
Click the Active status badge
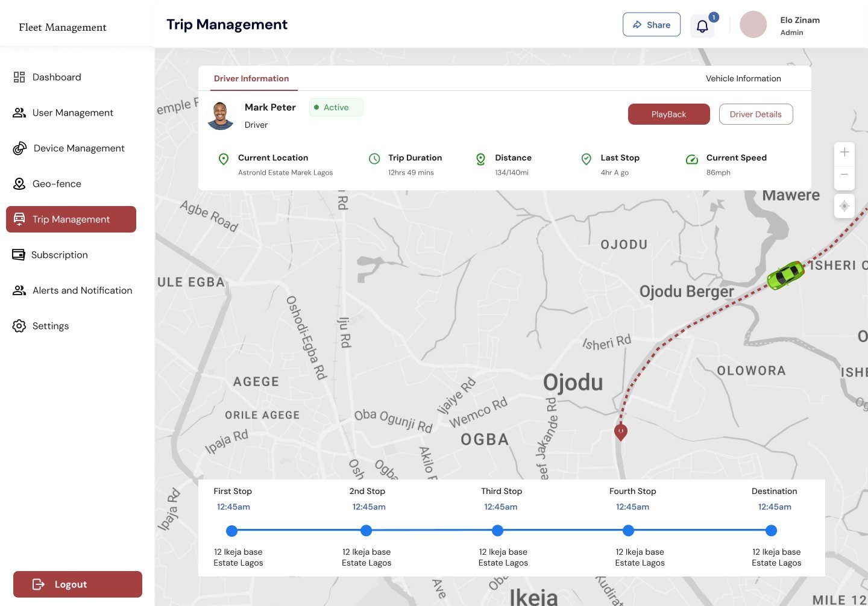tap(336, 107)
